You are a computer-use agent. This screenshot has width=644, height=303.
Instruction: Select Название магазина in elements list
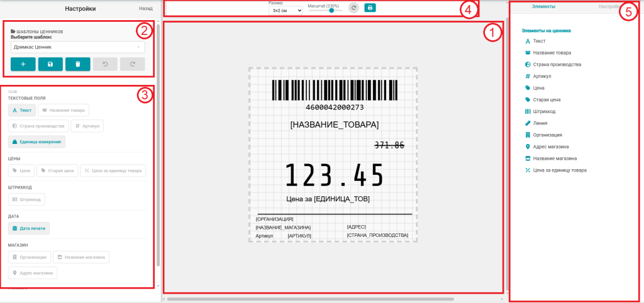coord(551,158)
